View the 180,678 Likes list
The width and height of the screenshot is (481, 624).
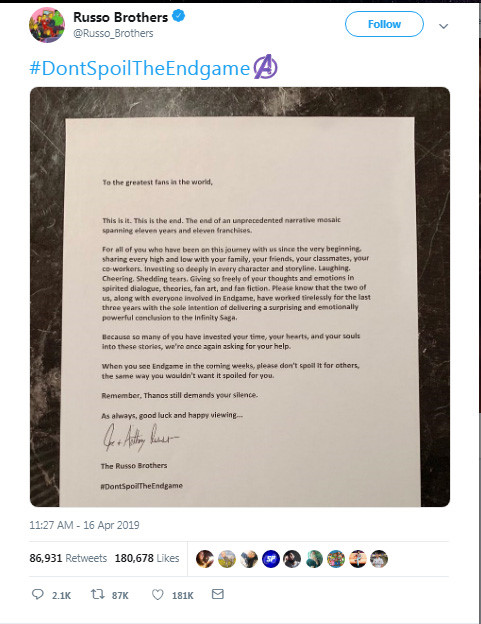[147, 558]
